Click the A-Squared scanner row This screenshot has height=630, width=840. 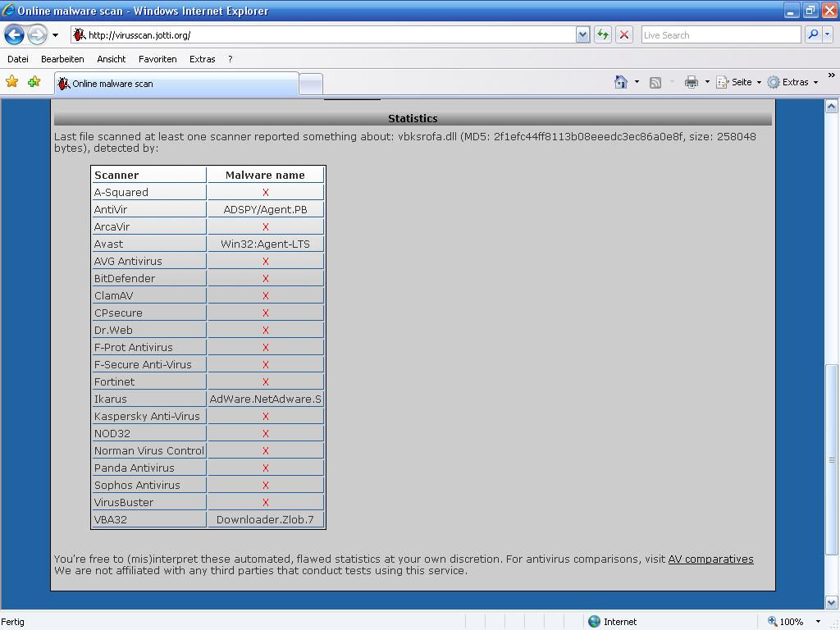click(x=208, y=192)
